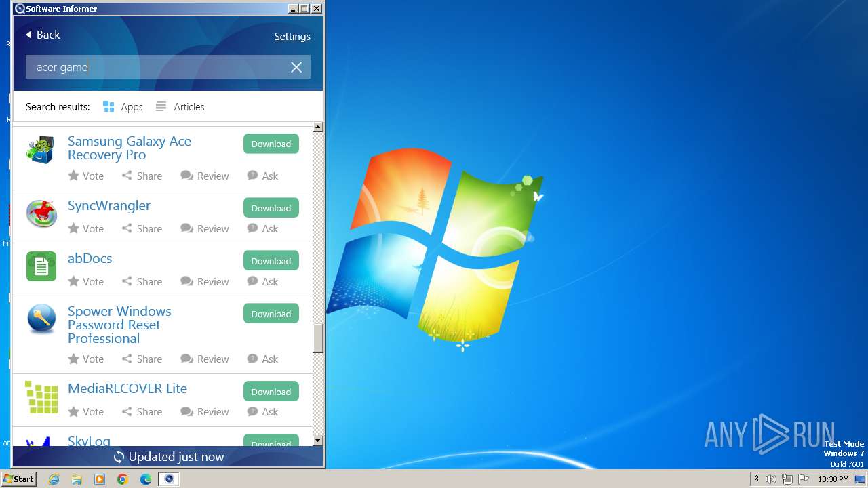Download Samsung Galaxy Ace Recovery Pro

(271, 144)
